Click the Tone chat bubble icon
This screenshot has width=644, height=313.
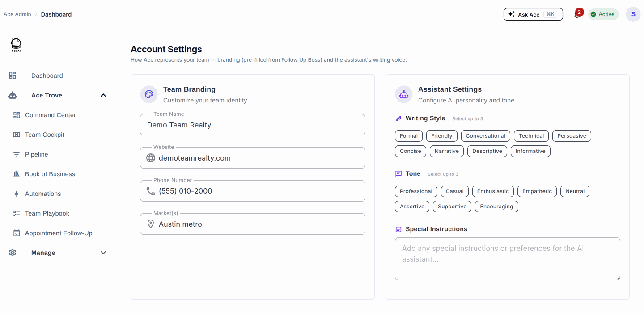pyautogui.click(x=398, y=174)
